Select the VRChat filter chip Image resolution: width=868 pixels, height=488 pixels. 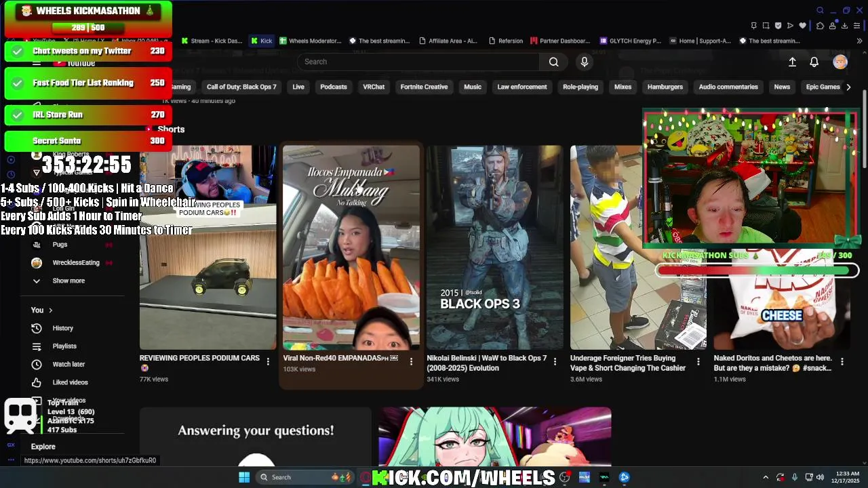(374, 87)
